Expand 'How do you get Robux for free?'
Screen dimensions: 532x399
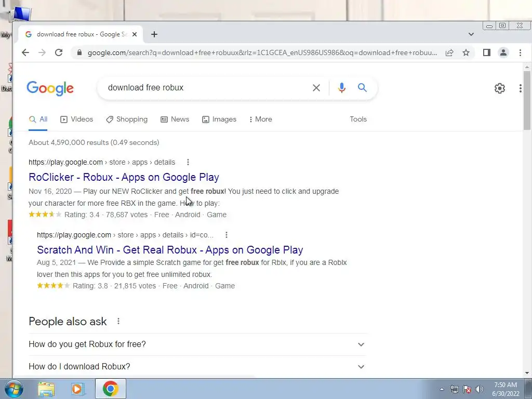pos(197,344)
